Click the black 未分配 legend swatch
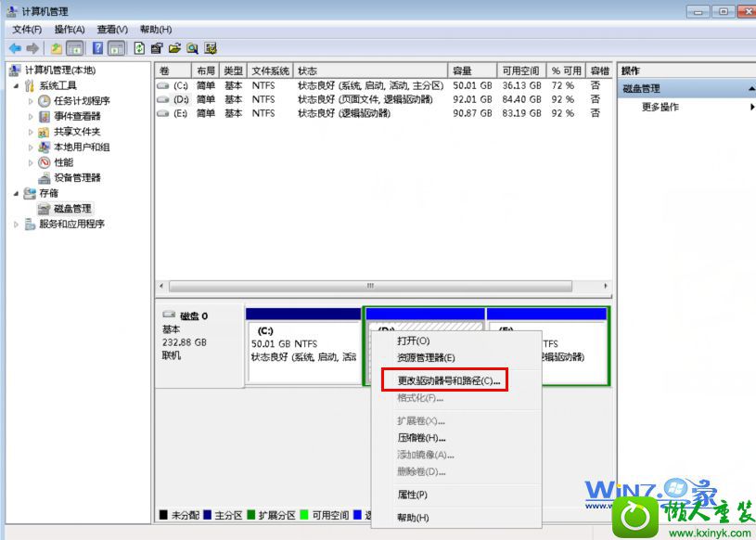This screenshot has height=540, width=756. 163,515
